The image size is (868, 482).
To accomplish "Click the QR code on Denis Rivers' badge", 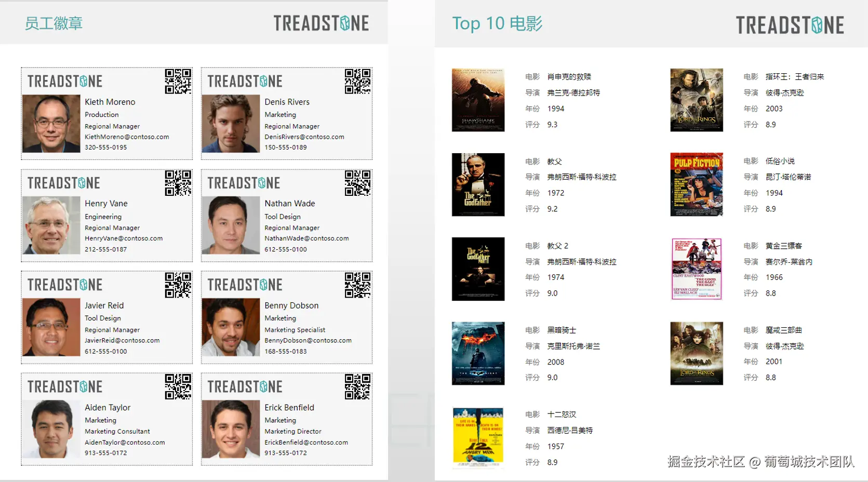I will [x=358, y=82].
